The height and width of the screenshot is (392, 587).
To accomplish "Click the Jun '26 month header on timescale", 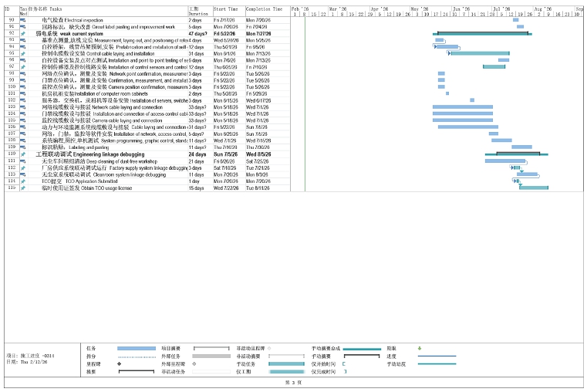I will (462, 8).
